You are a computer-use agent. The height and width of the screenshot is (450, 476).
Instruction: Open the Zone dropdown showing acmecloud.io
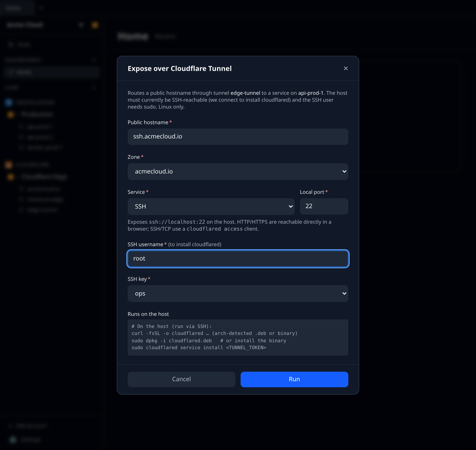pos(238,171)
